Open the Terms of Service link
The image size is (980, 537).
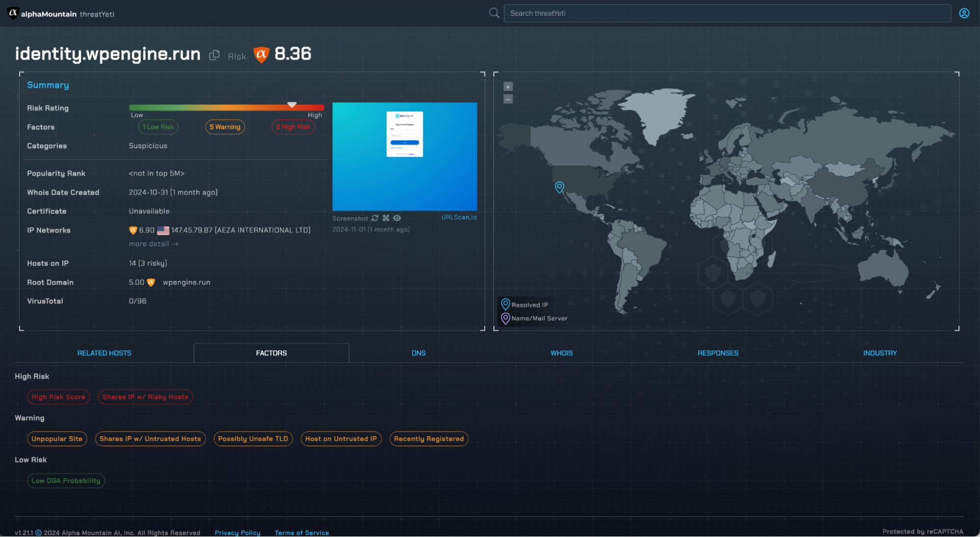(x=302, y=533)
